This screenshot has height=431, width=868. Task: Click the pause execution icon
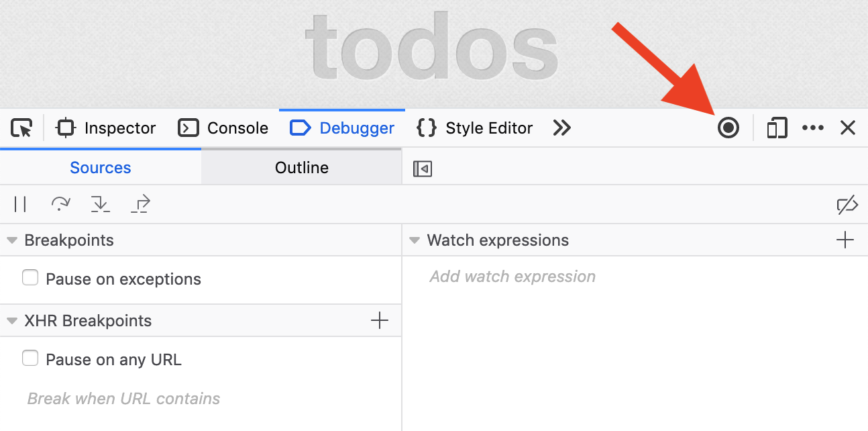(20, 205)
